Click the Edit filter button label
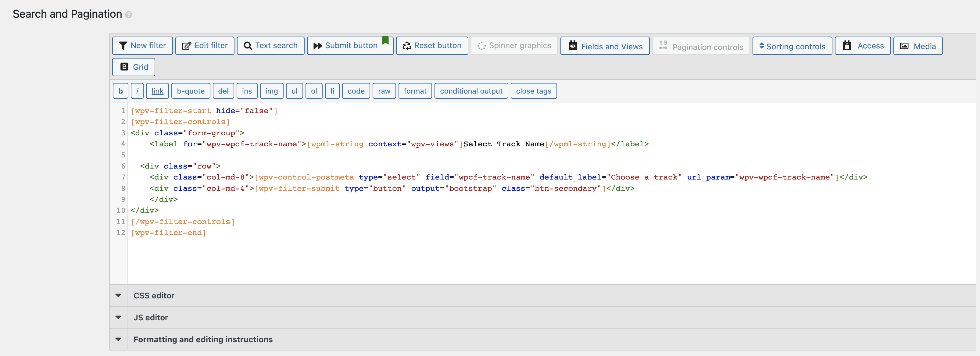980x356 pixels. pyautogui.click(x=211, y=46)
